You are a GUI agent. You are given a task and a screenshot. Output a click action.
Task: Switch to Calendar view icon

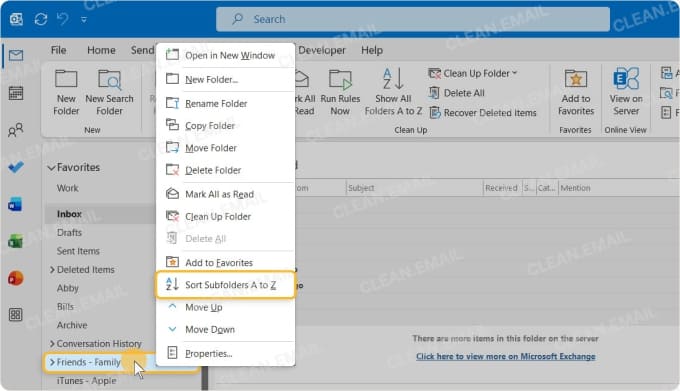point(16,93)
